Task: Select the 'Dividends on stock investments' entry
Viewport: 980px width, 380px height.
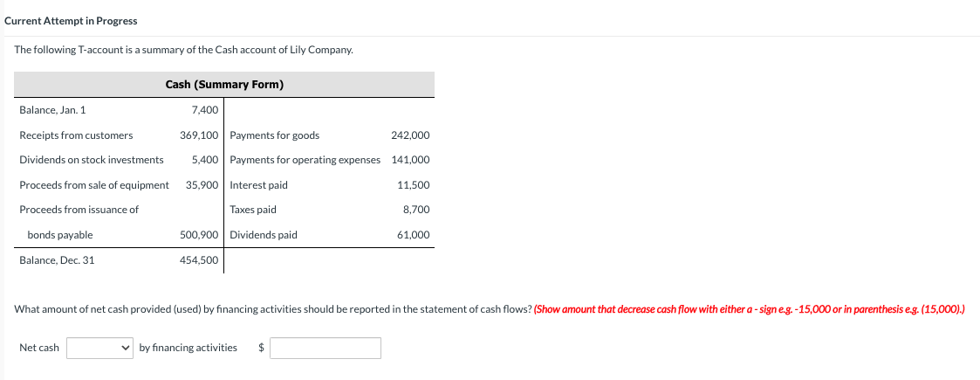Action: (x=92, y=160)
